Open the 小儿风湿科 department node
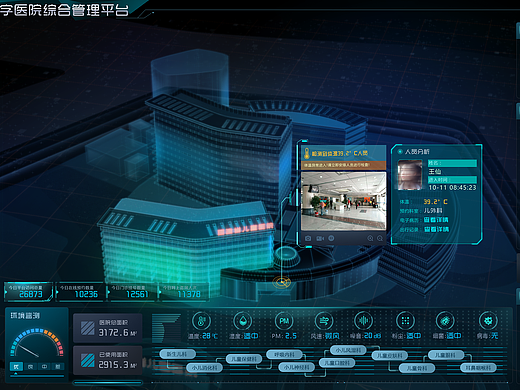 point(348,350)
